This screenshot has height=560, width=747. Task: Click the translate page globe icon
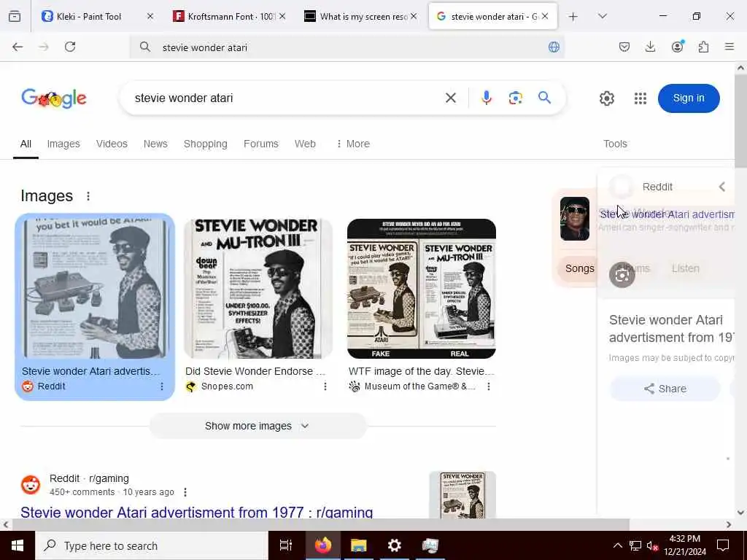point(554,47)
